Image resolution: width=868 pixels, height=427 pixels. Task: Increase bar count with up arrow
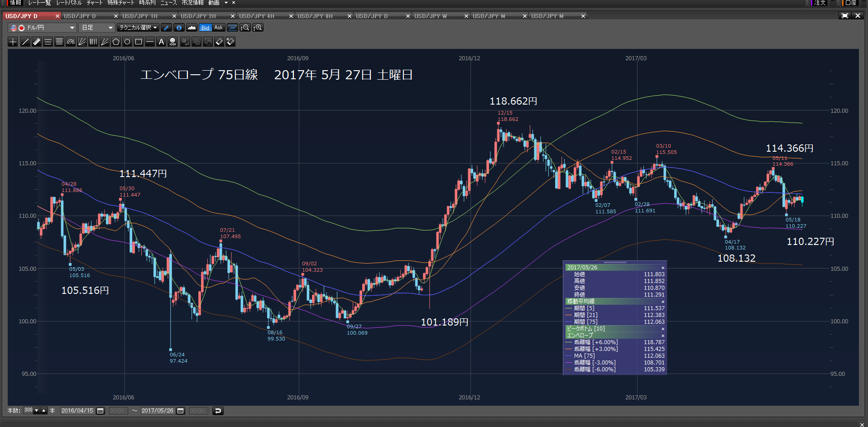pyautogui.click(x=43, y=411)
